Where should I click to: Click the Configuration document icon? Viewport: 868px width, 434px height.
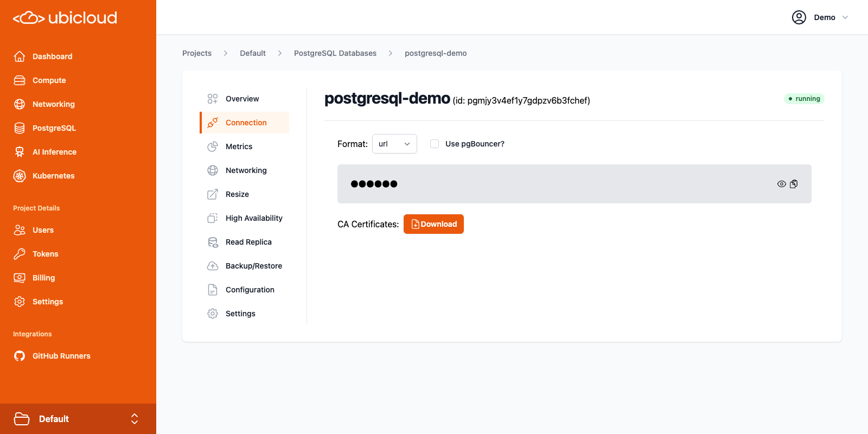[x=213, y=290]
